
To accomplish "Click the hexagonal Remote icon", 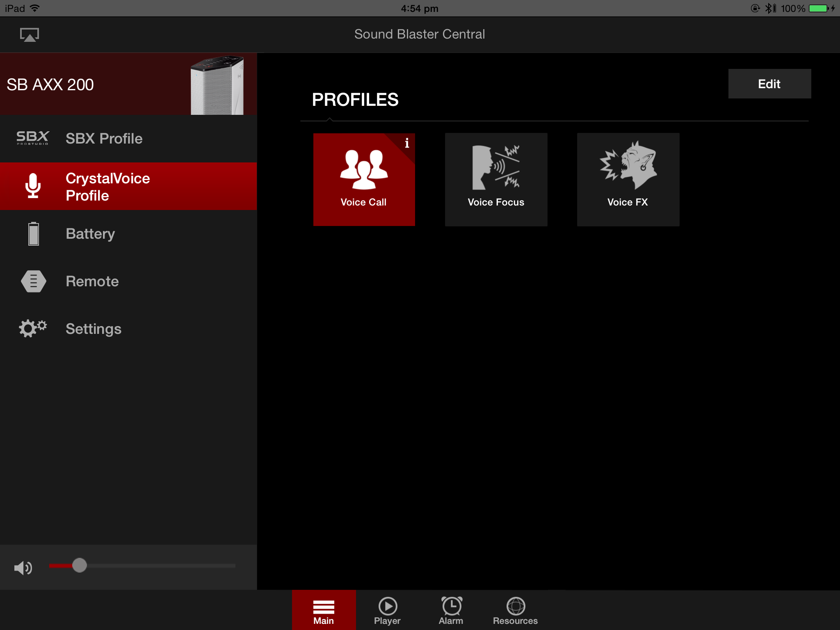I will coord(34,281).
